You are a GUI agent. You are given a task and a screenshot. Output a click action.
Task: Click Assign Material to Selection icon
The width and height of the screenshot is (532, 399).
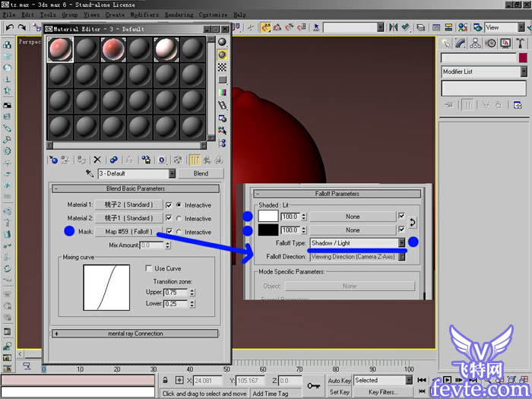click(82, 160)
